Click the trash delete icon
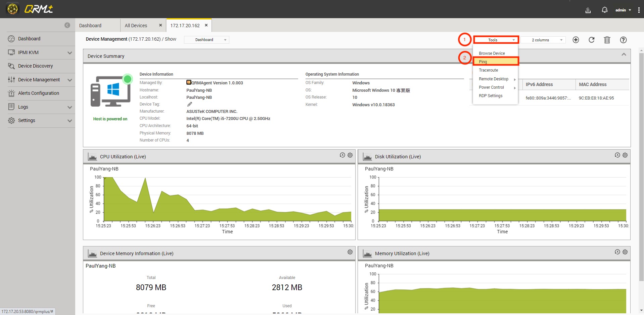Screen dimensions: 644x315 click(607, 40)
